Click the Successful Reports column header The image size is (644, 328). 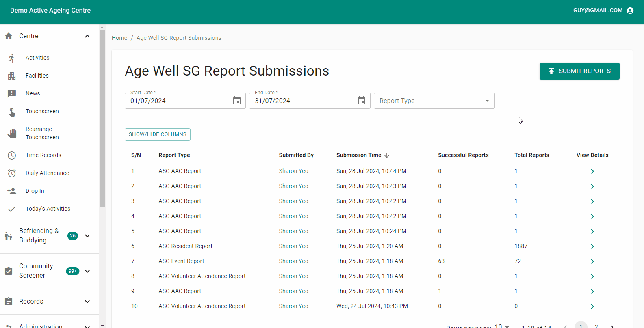pyautogui.click(x=463, y=155)
